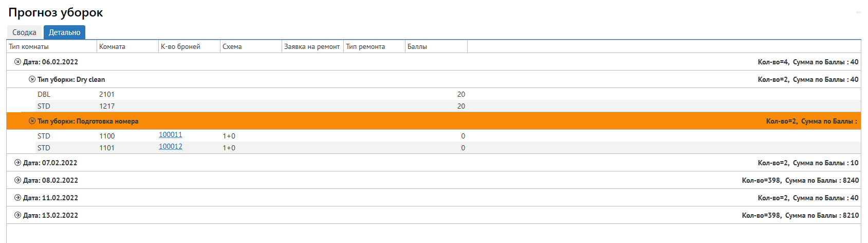The width and height of the screenshot is (868, 243).
Task: Open booking link 100011
Action: point(170,135)
